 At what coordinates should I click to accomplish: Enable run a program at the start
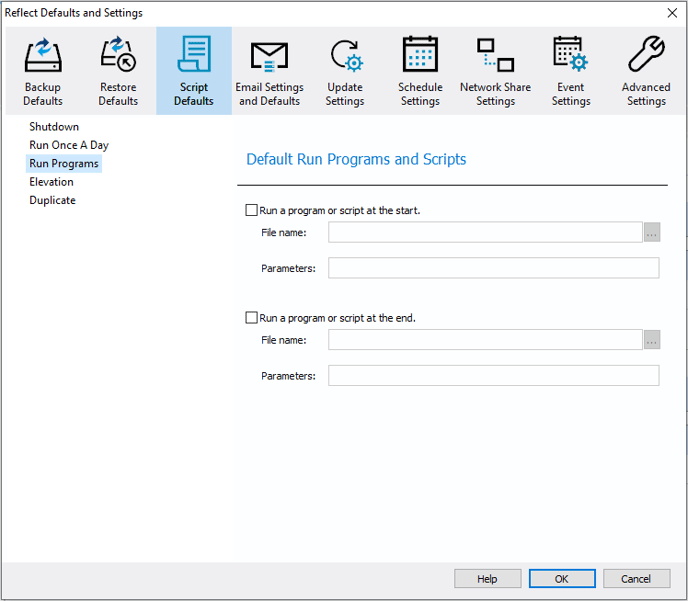coord(252,211)
